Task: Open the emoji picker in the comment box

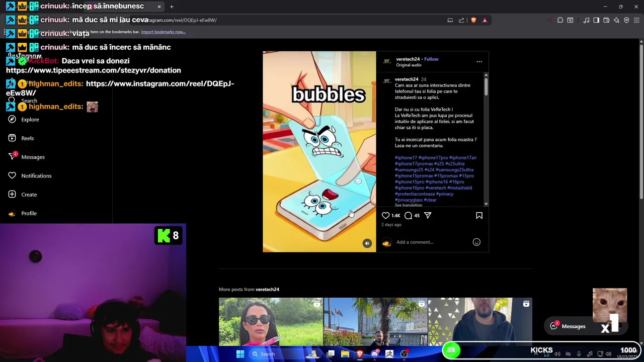Action: coord(476,242)
